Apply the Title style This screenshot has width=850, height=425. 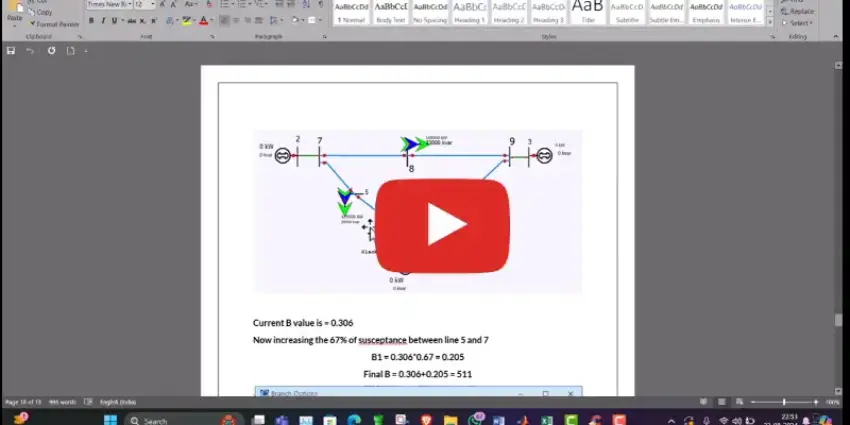(588, 13)
